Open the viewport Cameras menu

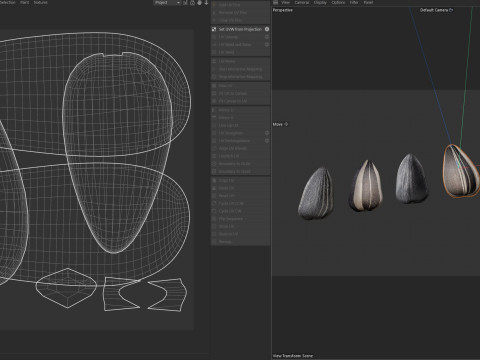point(302,2)
